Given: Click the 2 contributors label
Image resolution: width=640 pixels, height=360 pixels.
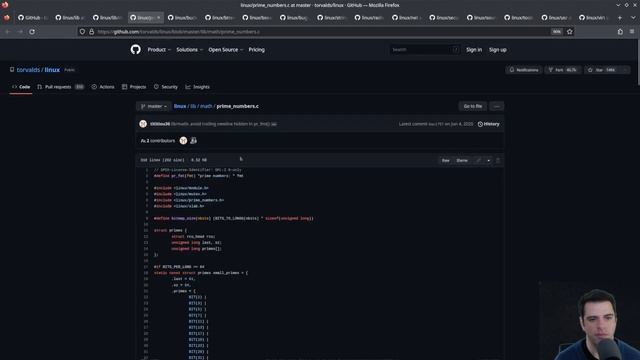Looking at the screenshot, I should coord(158,141).
